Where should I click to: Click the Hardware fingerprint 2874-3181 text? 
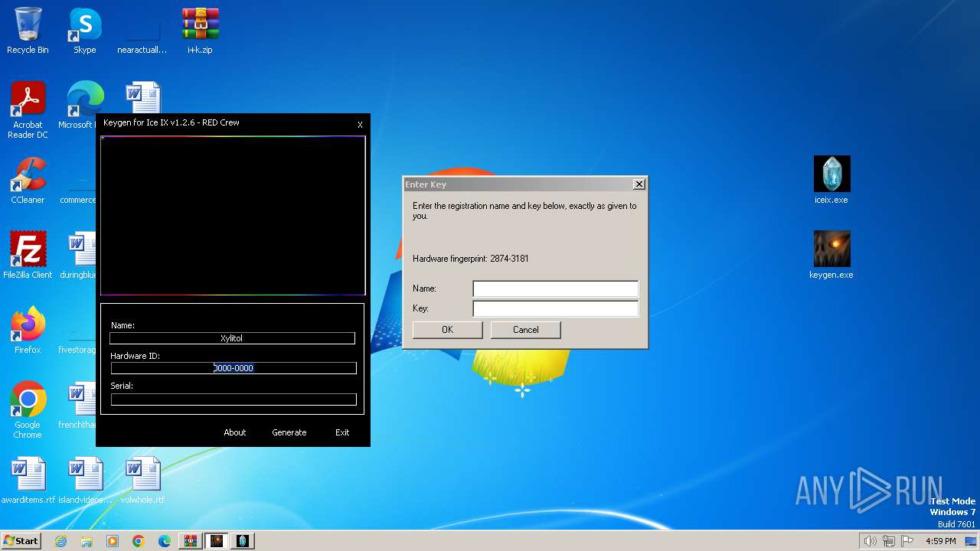point(470,259)
